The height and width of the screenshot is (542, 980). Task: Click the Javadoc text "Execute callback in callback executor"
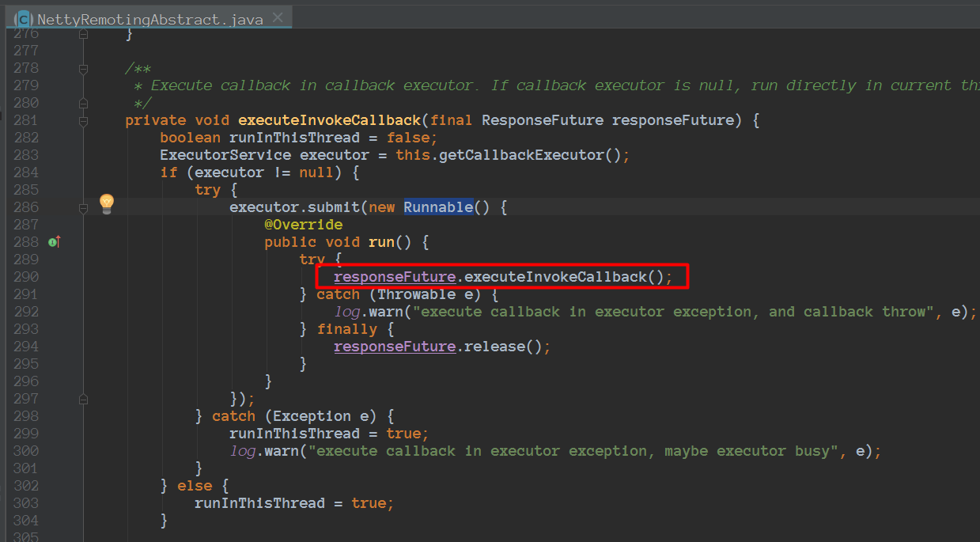pyautogui.click(x=312, y=85)
